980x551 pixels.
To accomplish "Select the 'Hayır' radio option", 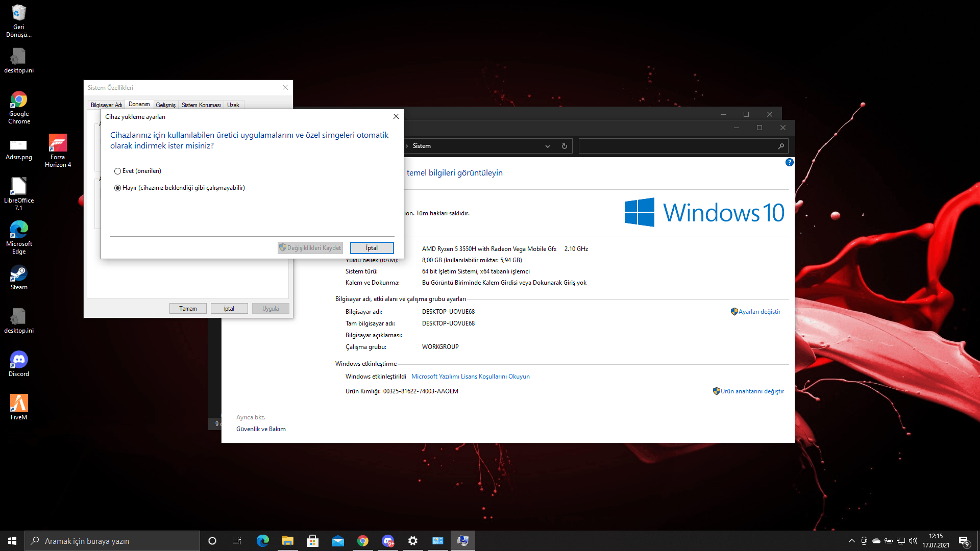I will [x=118, y=188].
